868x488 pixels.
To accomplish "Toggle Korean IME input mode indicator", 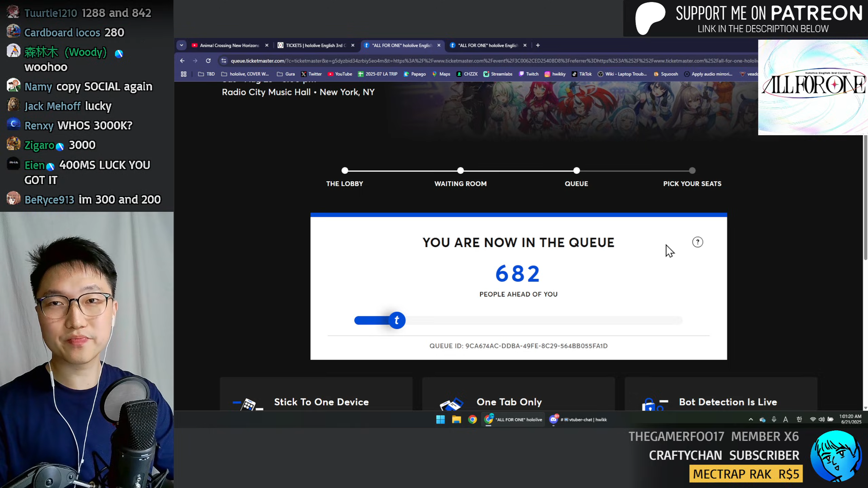I will [799, 419].
